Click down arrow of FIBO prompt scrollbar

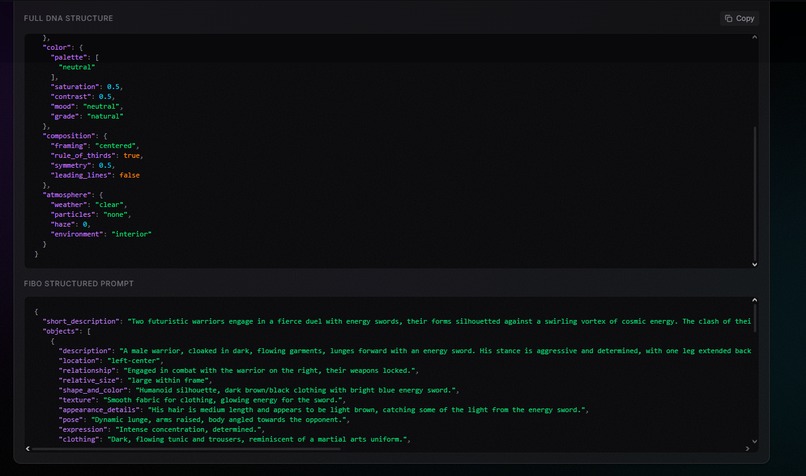[x=755, y=441]
